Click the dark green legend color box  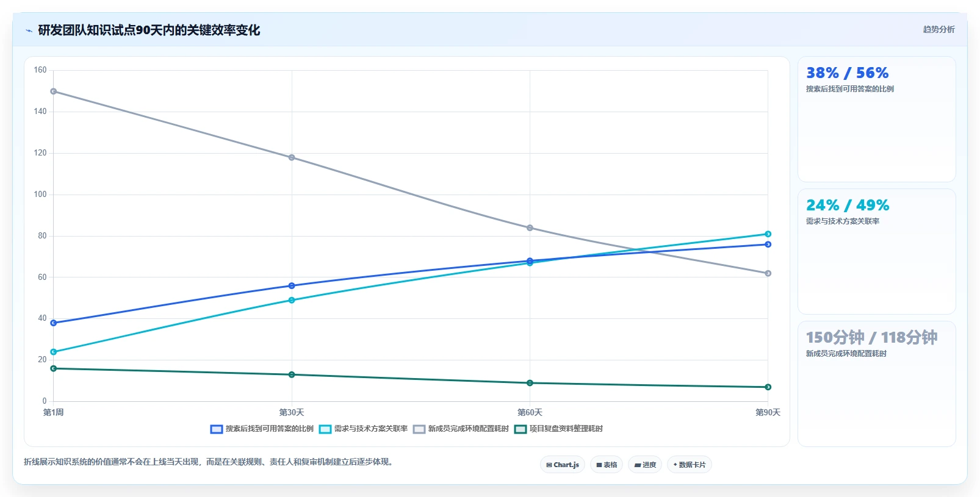[x=521, y=429]
